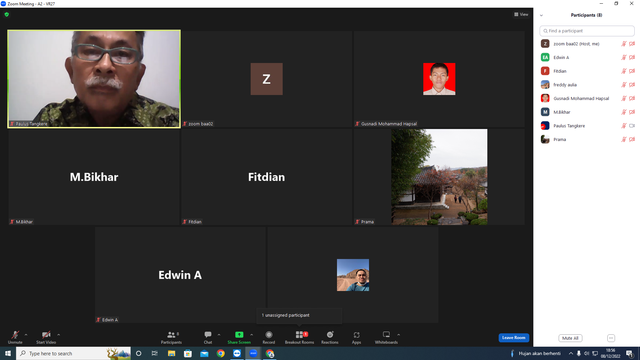640x360 pixels.
Task: Open video options arrow beside Start Video
Action: click(x=58, y=335)
